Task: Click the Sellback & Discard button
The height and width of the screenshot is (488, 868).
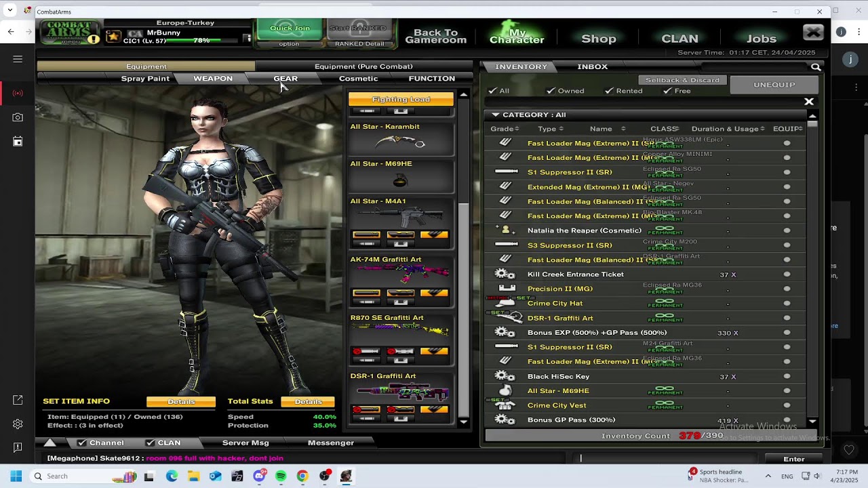Action: click(x=682, y=80)
